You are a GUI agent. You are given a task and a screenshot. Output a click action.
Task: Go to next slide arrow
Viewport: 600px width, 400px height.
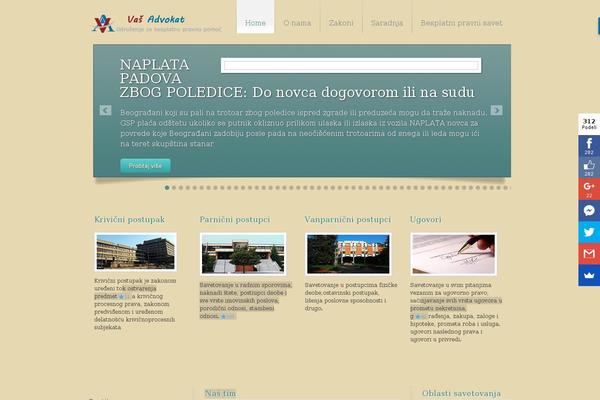coord(497,110)
